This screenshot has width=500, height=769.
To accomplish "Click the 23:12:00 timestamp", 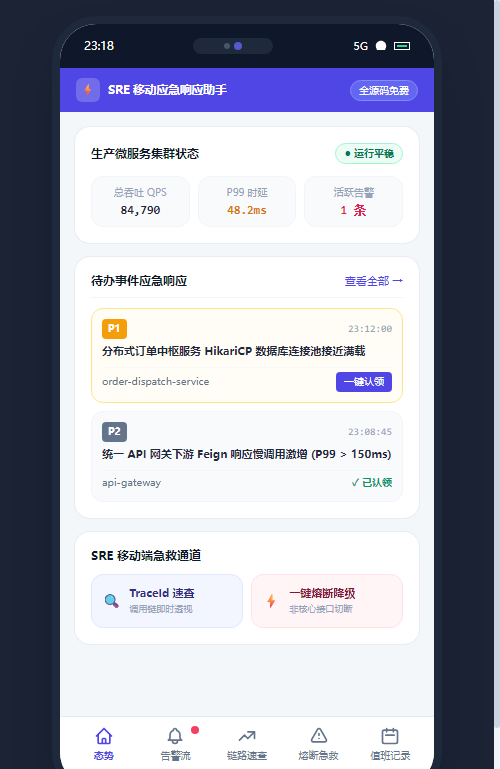I will 370,329.
